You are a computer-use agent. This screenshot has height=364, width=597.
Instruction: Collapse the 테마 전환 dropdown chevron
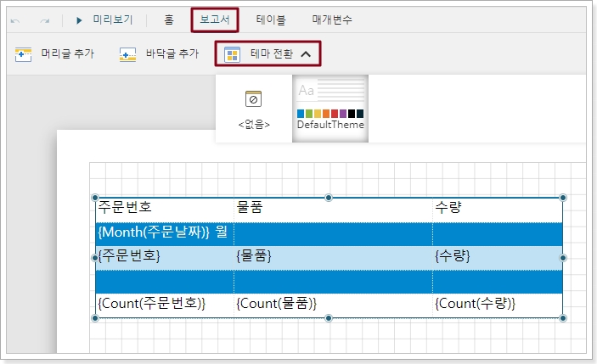tap(306, 55)
